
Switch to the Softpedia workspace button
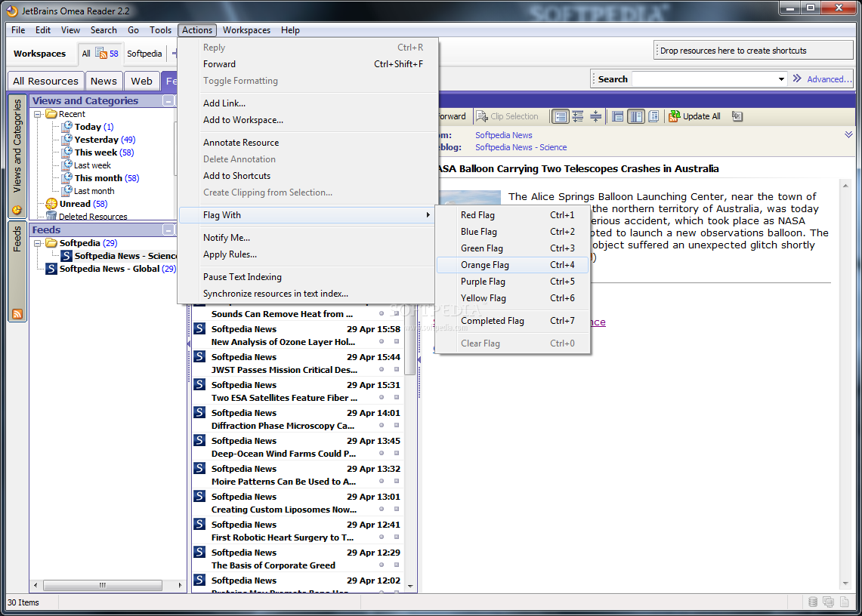coord(144,54)
